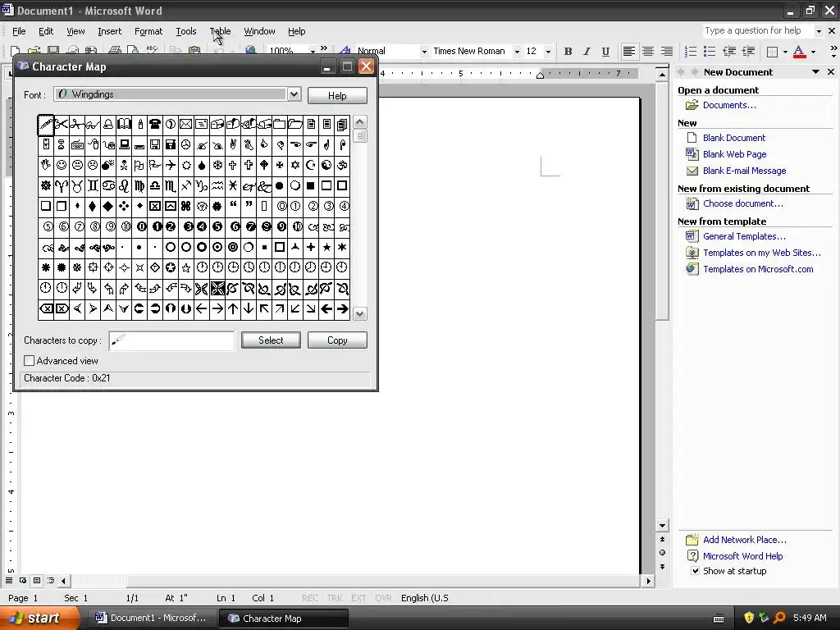Click the Word vertical scrollbar down arrow
This screenshot has width=840, height=630.
[662, 526]
